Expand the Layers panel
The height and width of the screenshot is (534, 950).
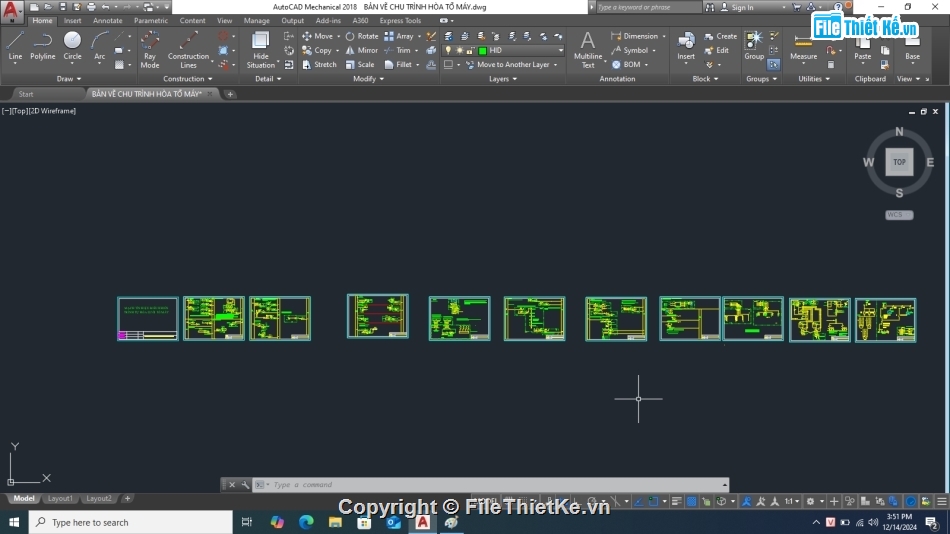point(503,79)
